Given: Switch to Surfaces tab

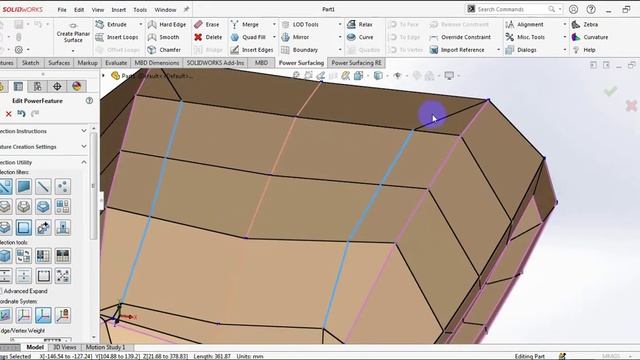Looking at the screenshot, I should [x=59, y=63].
